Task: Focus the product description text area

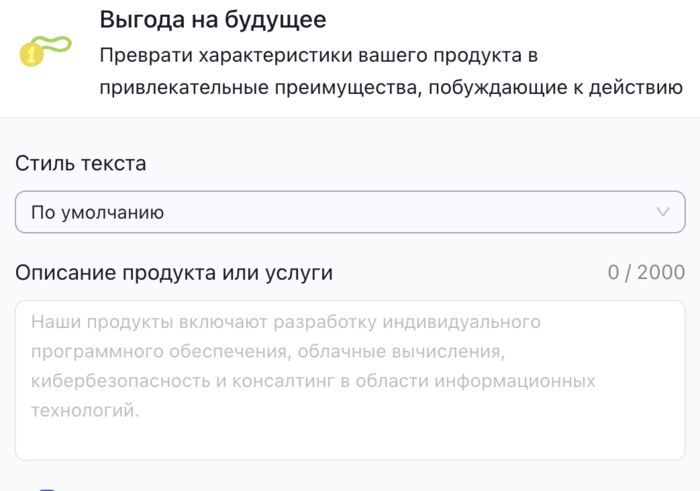Action: coord(349,380)
